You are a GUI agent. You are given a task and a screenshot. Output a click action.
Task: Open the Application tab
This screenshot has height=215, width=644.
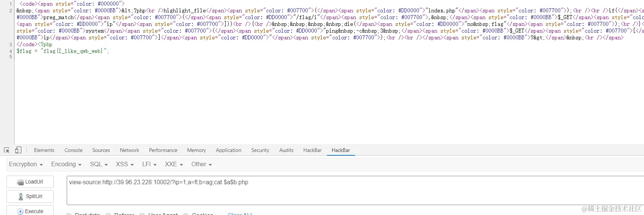click(x=228, y=150)
